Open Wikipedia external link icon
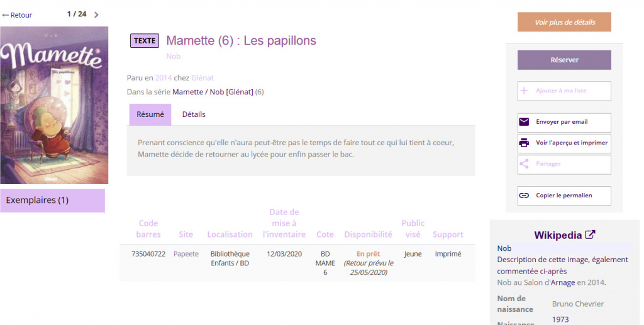The image size is (644, 325). tap(590, 234)
